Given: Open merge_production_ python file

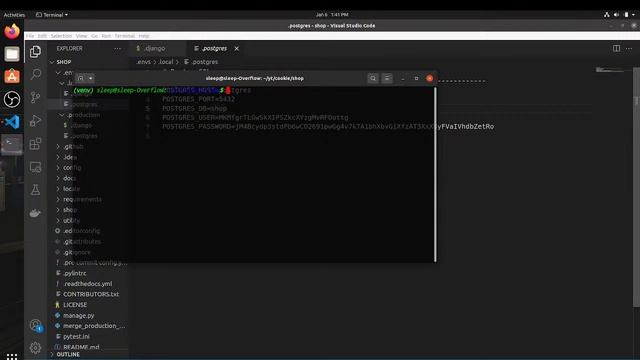Looking at the screenshot, I should click(x=89, y=326).
